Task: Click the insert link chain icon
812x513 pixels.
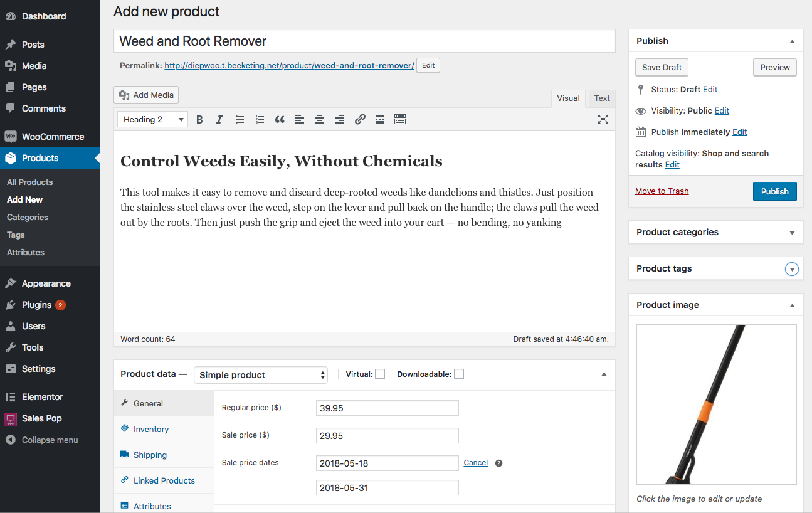Action: point(360,119)
